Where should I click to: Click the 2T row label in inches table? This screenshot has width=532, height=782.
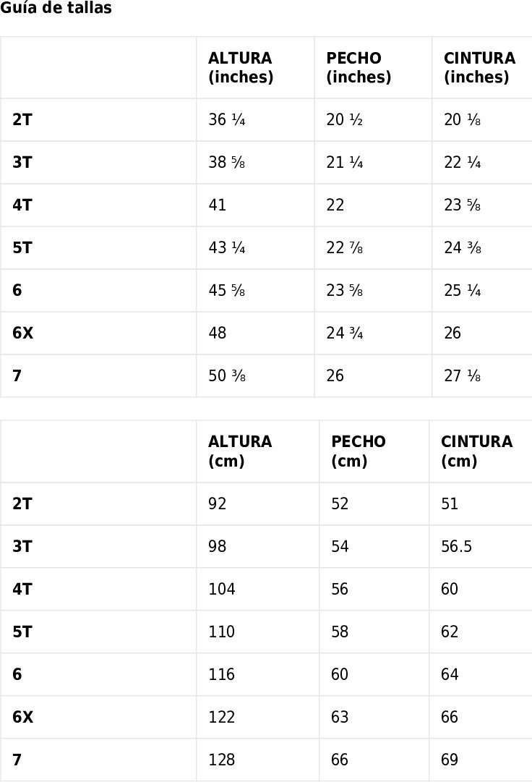[x=22, y=119]
